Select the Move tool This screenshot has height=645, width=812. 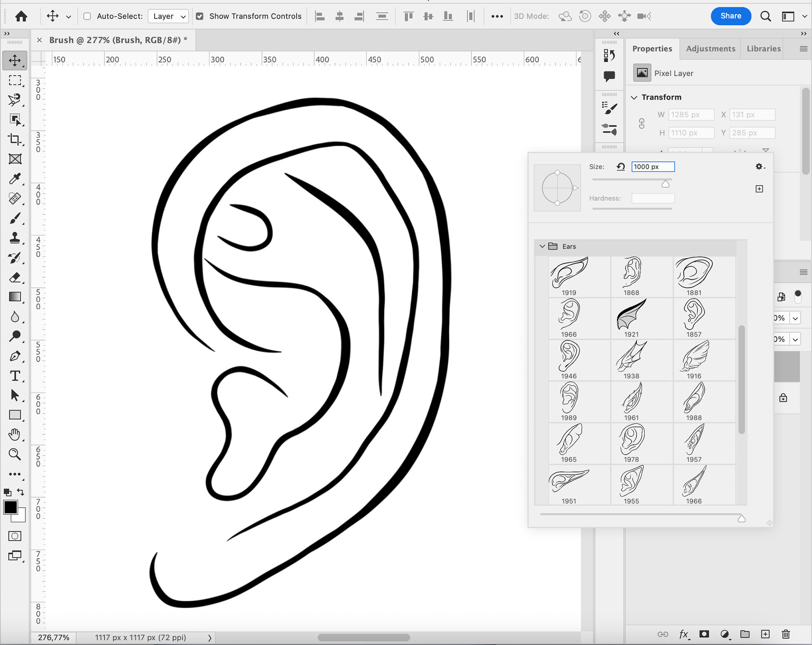coord(15,61)
